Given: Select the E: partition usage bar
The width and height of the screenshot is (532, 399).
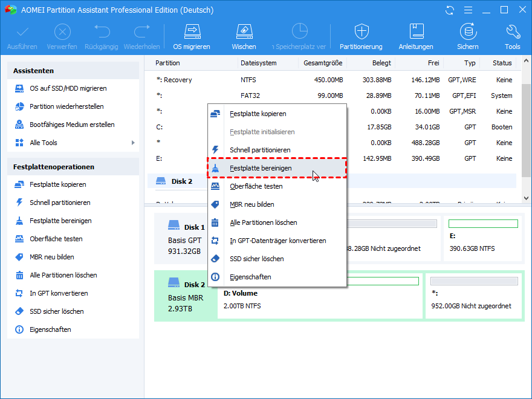Looking at the screenshot, I should pyautogui.click(x=483, y=224).
